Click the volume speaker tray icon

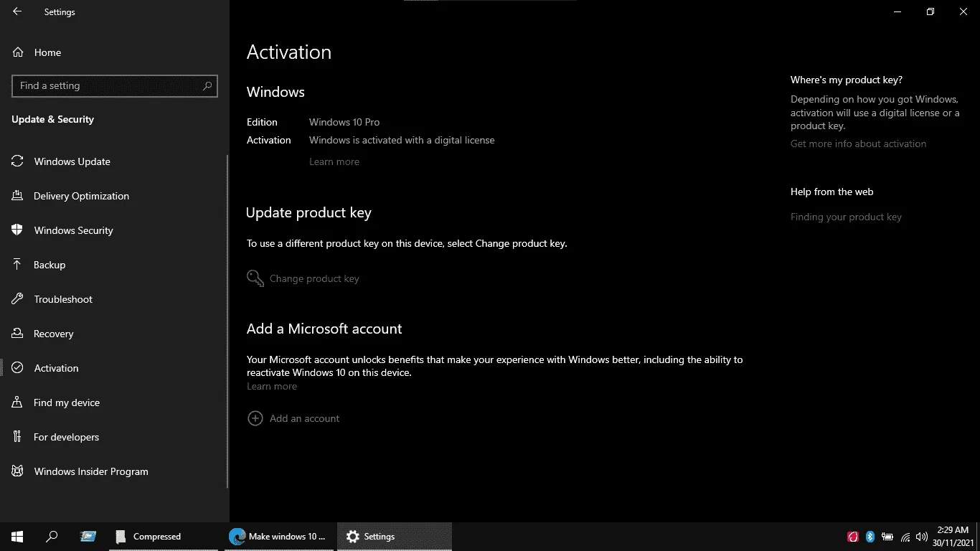pos(922,536)
